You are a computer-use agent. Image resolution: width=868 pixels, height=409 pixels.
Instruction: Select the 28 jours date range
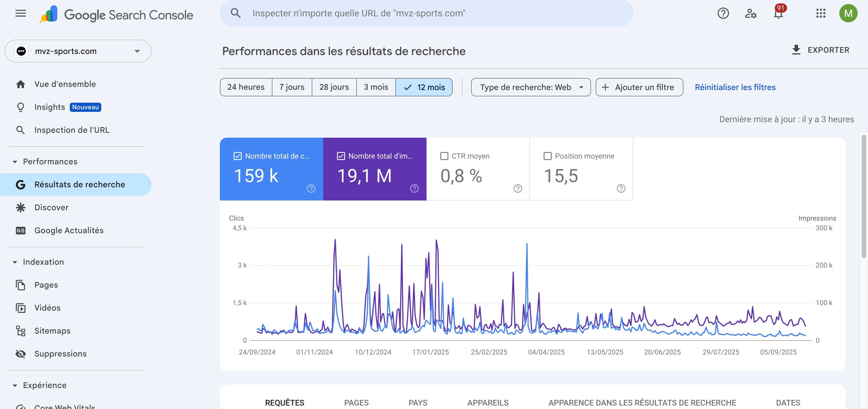tap(334, 87)
